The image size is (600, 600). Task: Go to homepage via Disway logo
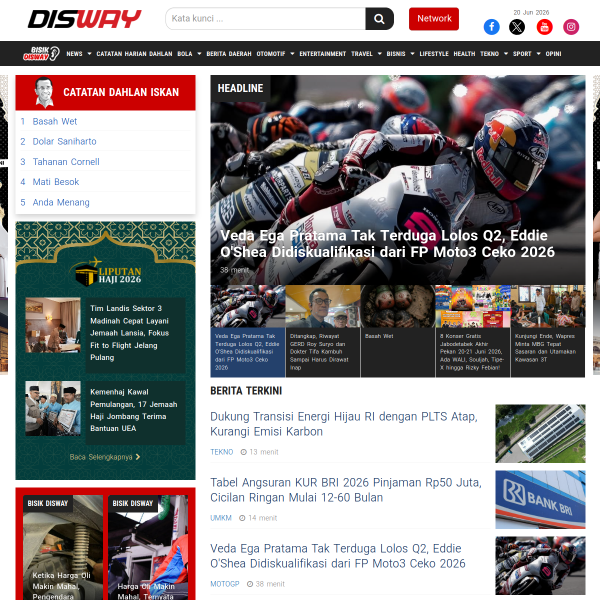tap(85, 19)
